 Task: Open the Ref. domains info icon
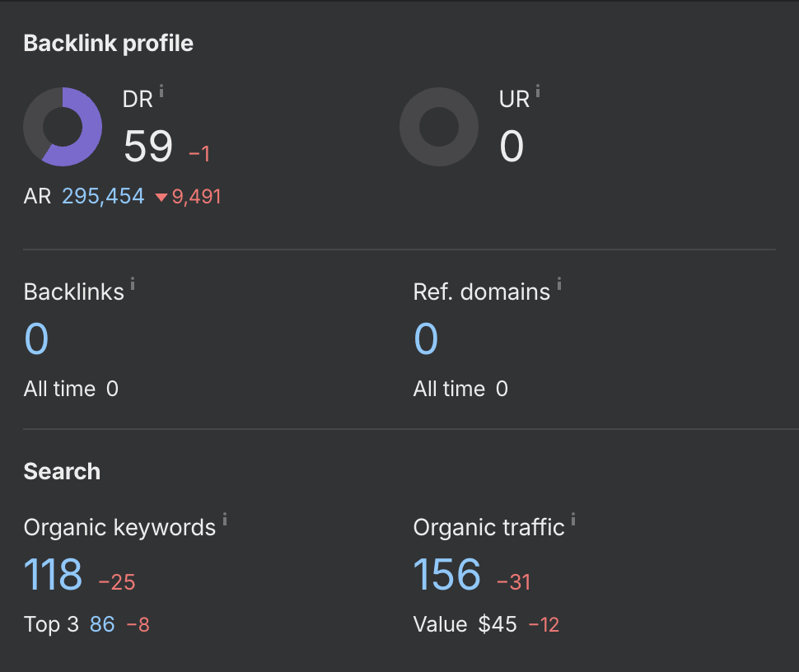559,284
